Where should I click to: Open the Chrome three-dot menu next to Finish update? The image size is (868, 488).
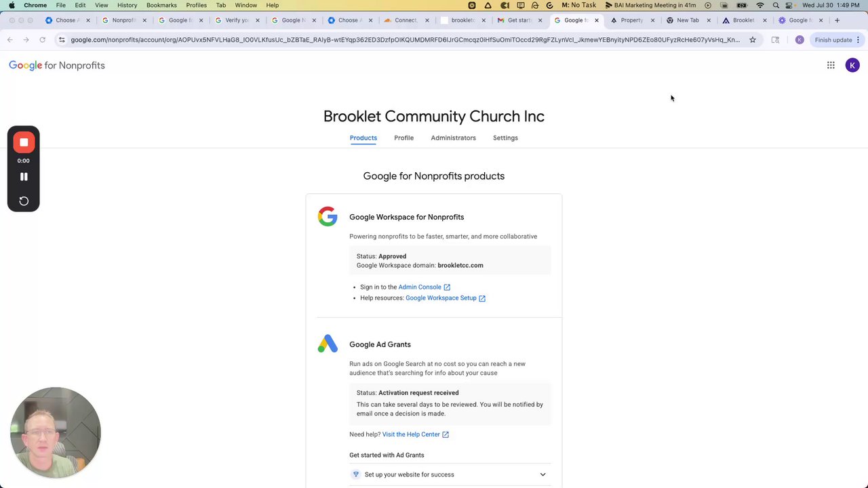(x=858, y=40)
